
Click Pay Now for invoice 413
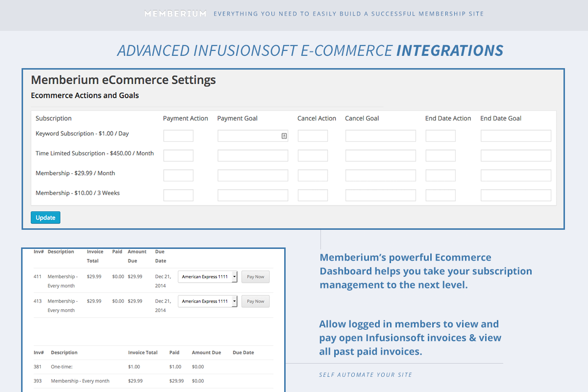[x=255, y=301]
